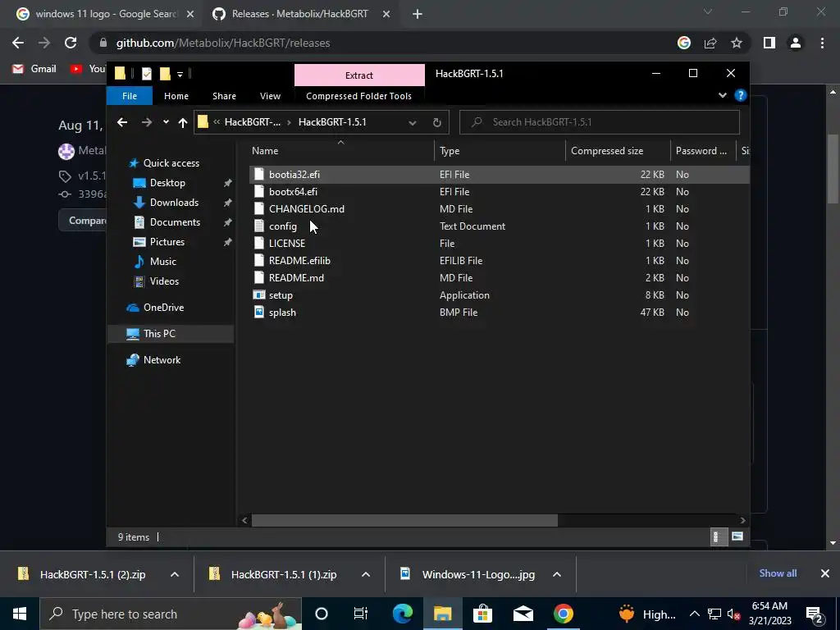Show hidden system tray icons
Screen dimensions: 840x630
point(694,614)
